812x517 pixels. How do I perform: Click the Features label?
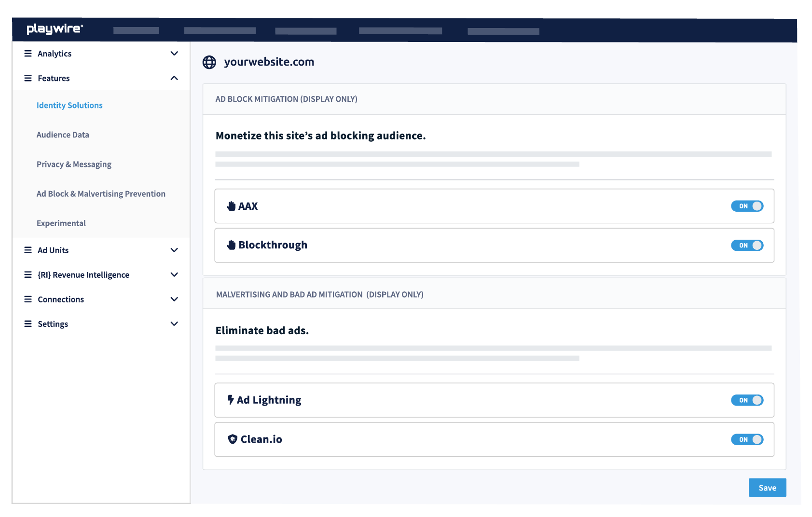(x=54, y=78)
